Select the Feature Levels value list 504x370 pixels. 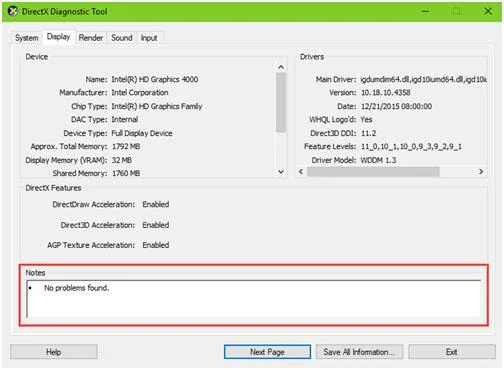[411, 147]
